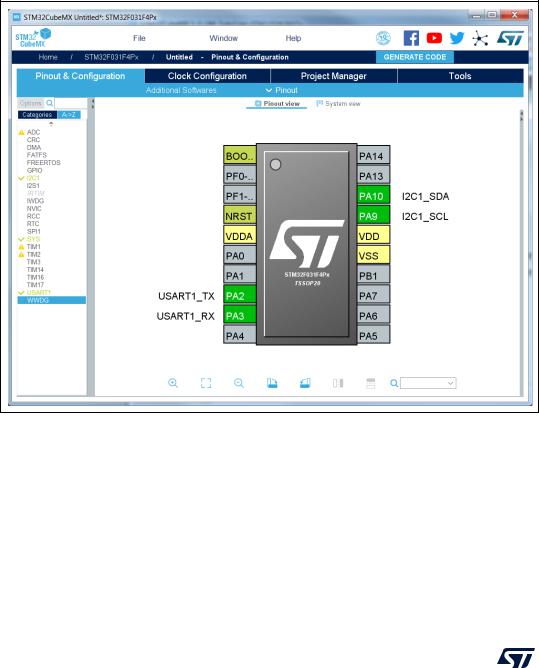This screenshot has width=539, height=668.
Task: Collapse list with the small up arrow
Action: (x=51, y=124)
